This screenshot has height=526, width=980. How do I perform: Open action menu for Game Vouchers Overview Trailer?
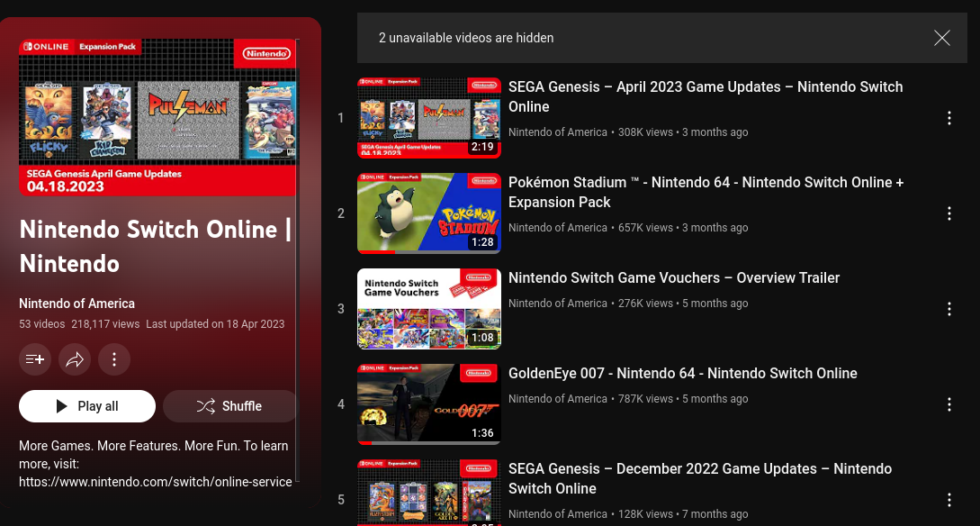click(949, 309)
